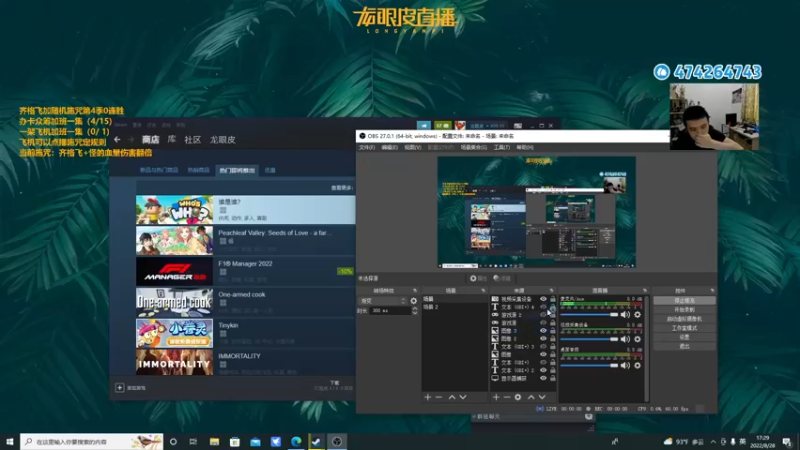
Task: Switch to Steam 库 tab
Action: (x=172, y=139)
